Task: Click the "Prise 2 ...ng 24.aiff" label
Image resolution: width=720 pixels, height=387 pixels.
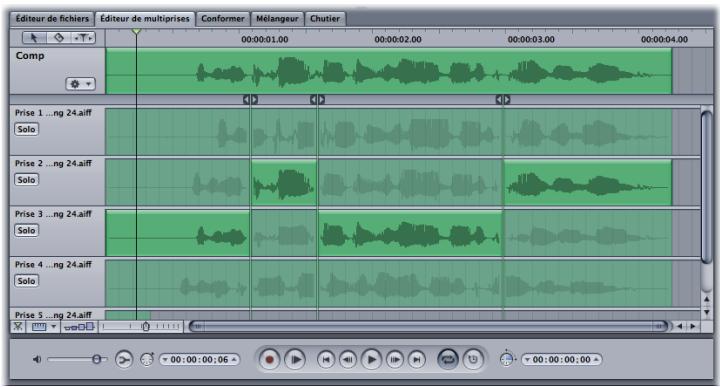Action: click(53, 163)
